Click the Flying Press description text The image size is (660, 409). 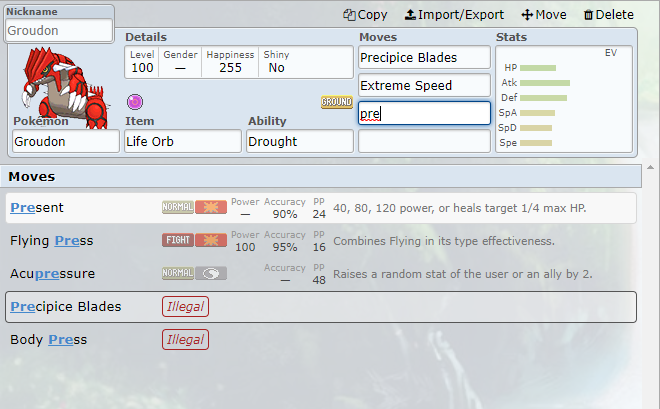(444, 241)
